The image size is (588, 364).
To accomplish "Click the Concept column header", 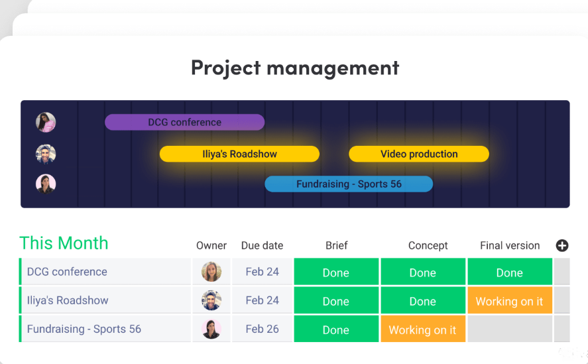I will 428,245.
